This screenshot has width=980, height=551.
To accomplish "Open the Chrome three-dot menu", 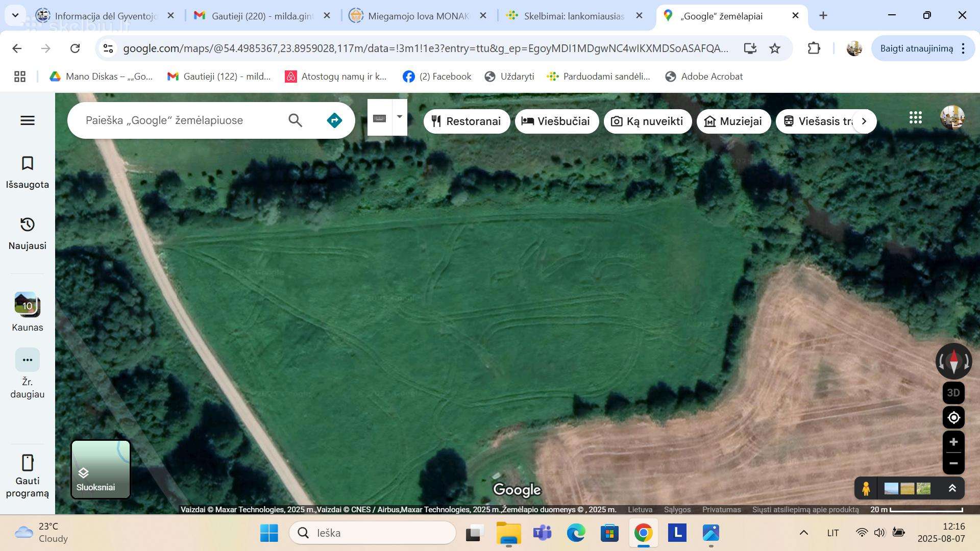I will [x=963, y=48].
